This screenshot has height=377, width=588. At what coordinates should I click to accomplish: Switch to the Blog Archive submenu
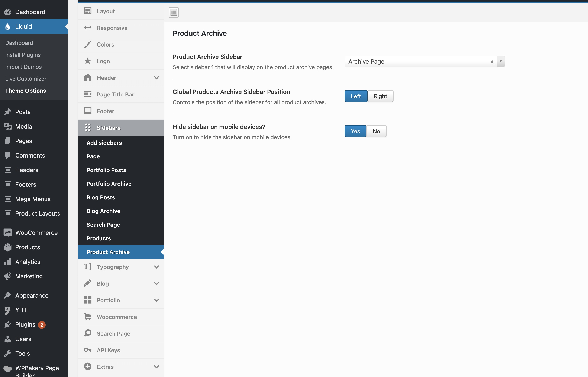pyautogui.click(x=103, y=211)
